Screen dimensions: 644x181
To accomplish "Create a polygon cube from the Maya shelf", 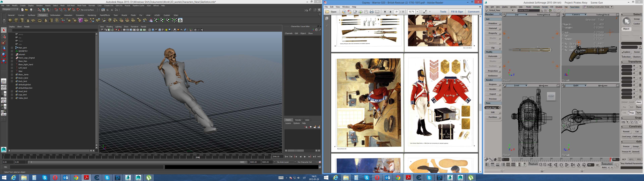I will tap(16, 20).
